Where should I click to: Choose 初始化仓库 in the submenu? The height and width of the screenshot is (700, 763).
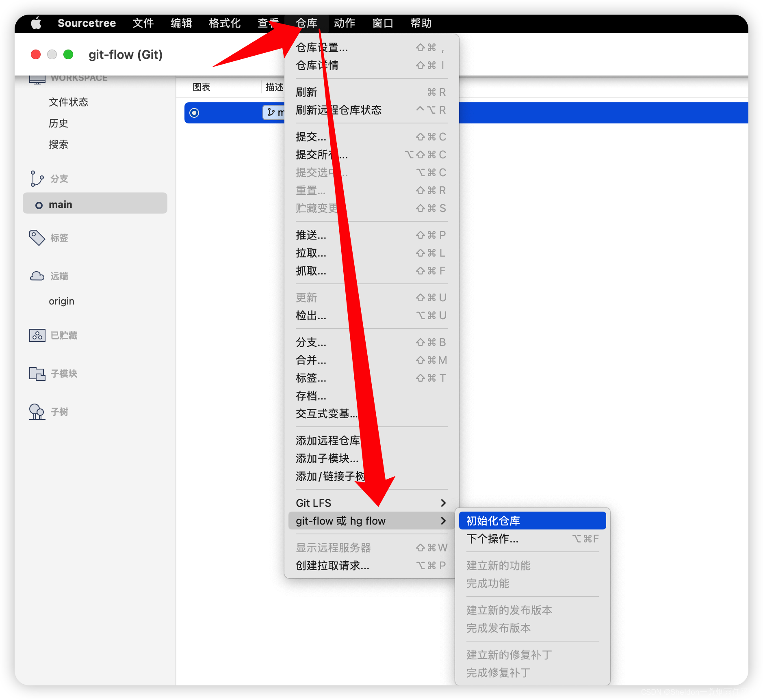(532, 521)
